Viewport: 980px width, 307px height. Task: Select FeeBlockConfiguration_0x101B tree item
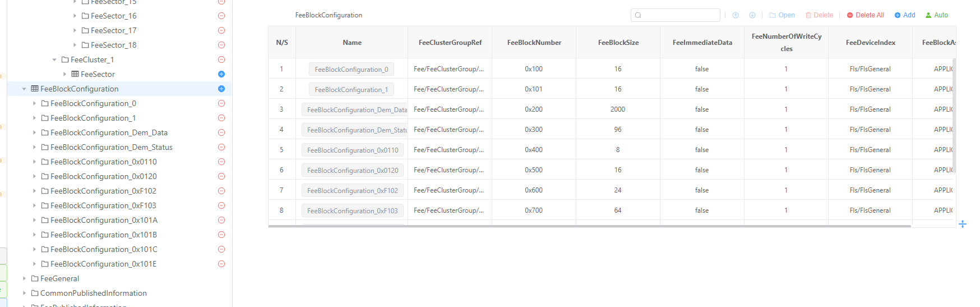(x=104, y=235)
